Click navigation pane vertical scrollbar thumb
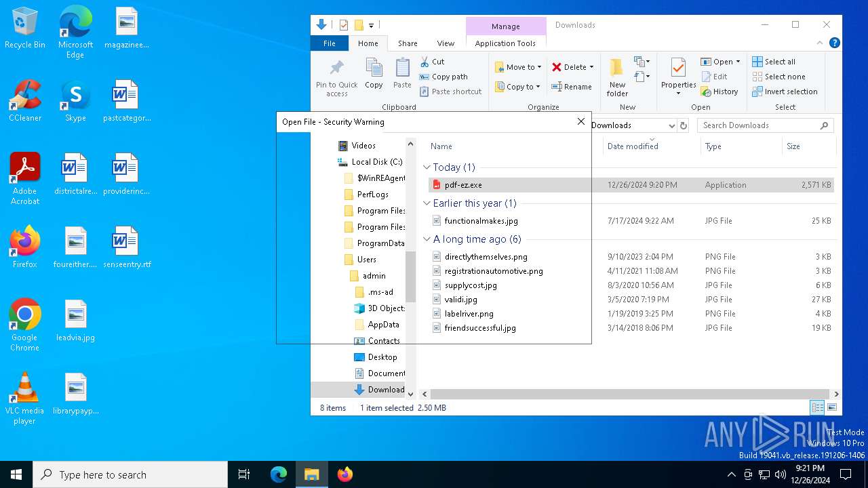Screen dimensions: 868x488 (x=410, y=277)
